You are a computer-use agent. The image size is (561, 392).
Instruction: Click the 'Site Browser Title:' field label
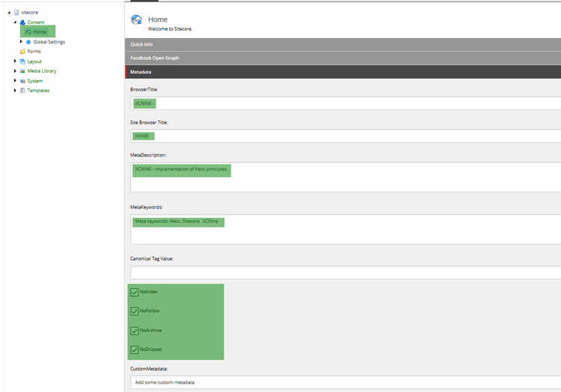(x=149, y=123)
